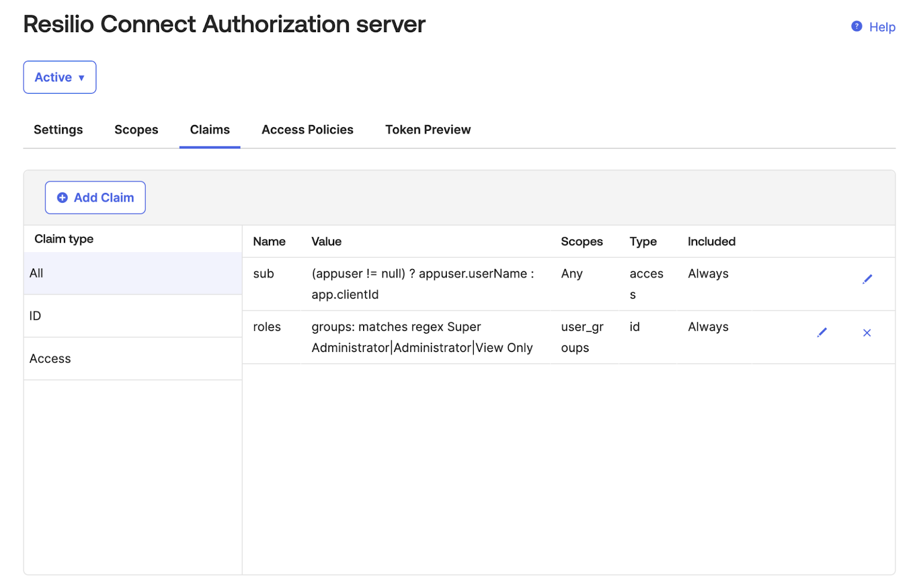
Task: Click the Help question mark icon
Action: coord(856,26)
